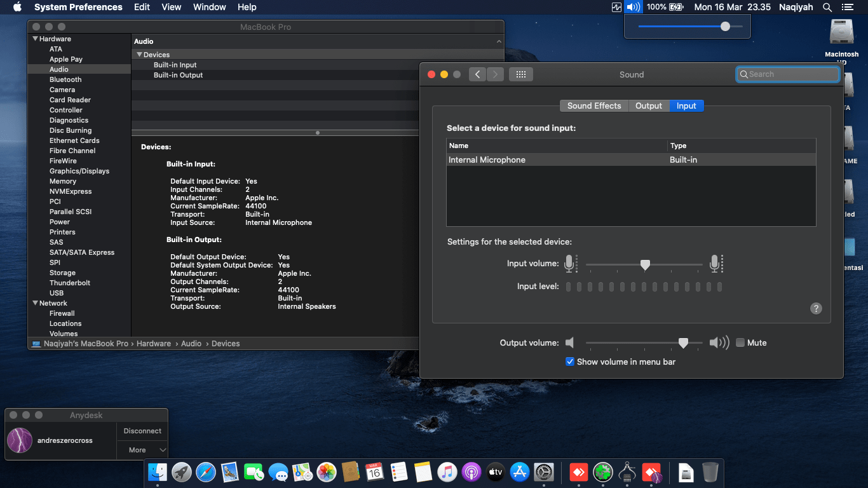Viewport: 868px width, 488px height.
Task: Open the Apple menu
Action: (17, 7)
